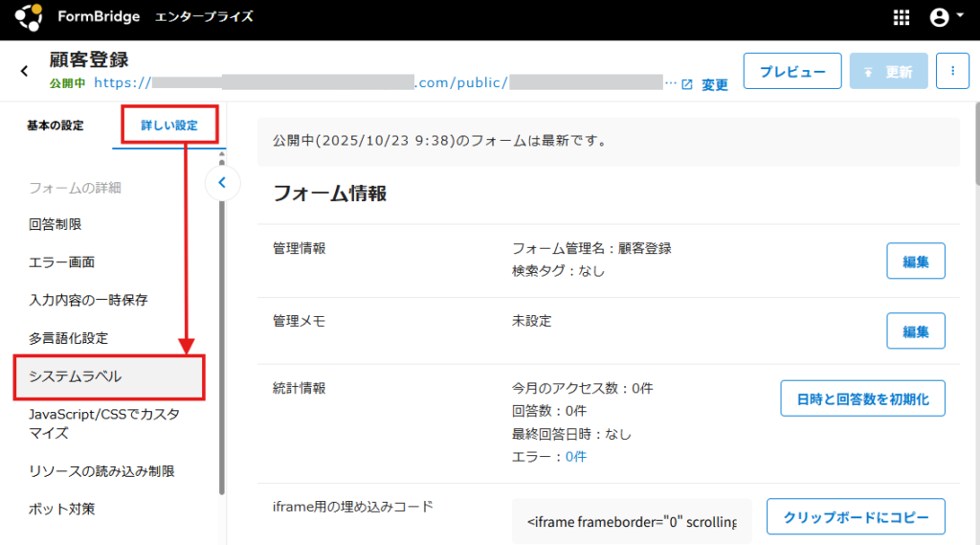This screenshot has height=545, width=980.
Task: Click the プレビュー button
Action: point(791,72)
